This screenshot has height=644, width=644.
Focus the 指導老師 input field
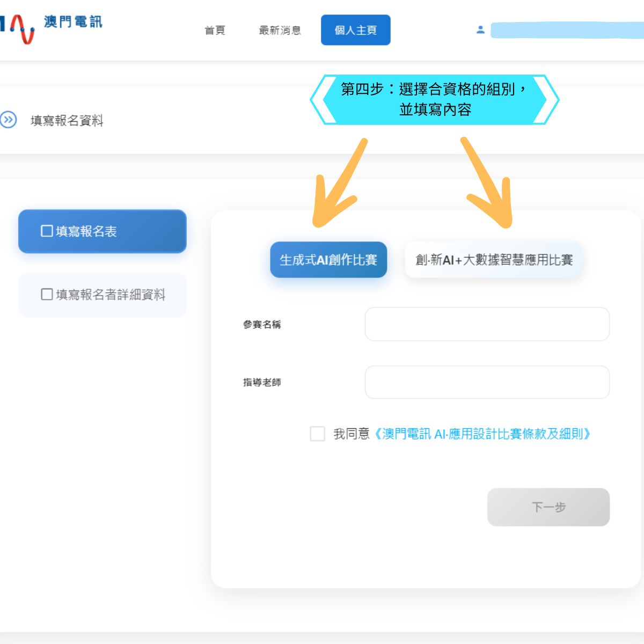pyautogui.click(x=487, y=382)
